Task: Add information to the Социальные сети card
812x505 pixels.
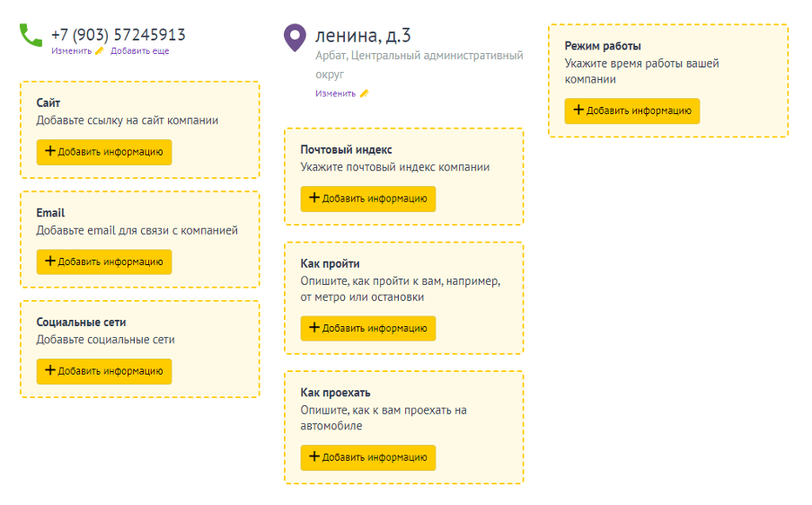Action: pos(103,371)
